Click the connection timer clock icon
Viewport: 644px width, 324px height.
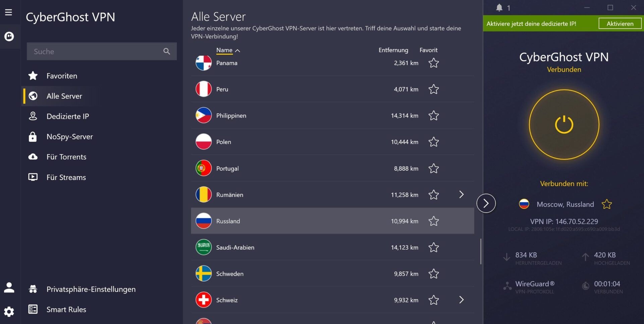[x=586, y=286]
